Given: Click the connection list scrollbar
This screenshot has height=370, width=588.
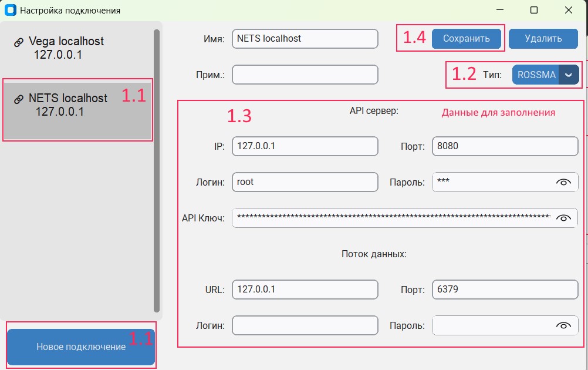Looking at the screenshot, I should pos(157,170).
